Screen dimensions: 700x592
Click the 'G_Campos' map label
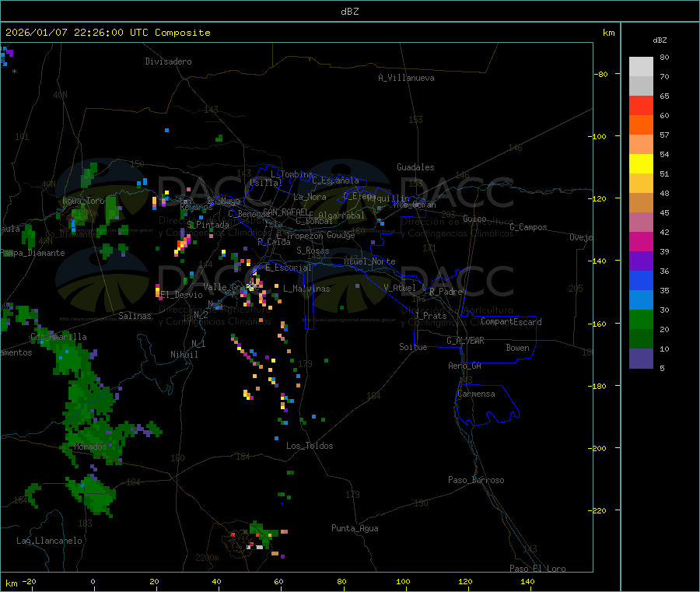point(529,227)
